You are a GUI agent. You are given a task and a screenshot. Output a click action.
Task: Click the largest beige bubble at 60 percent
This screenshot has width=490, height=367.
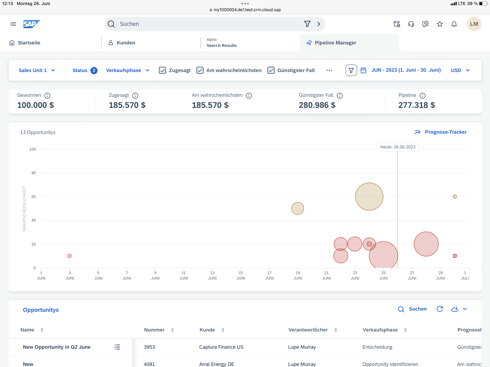click(369, 196)
